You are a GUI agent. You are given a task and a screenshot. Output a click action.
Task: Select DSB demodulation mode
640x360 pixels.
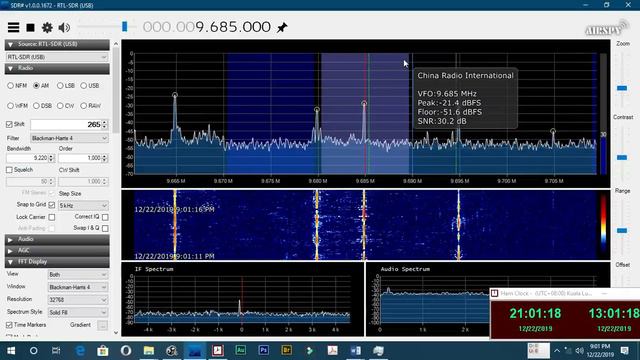coord(36,106)
